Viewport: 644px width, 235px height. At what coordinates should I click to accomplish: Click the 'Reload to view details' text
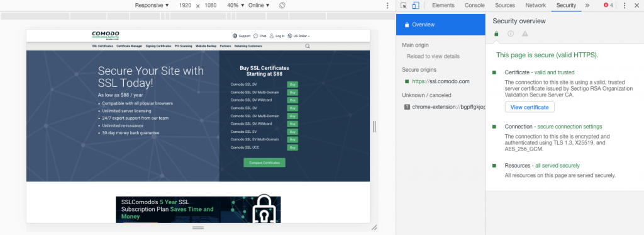pos(433,56)
